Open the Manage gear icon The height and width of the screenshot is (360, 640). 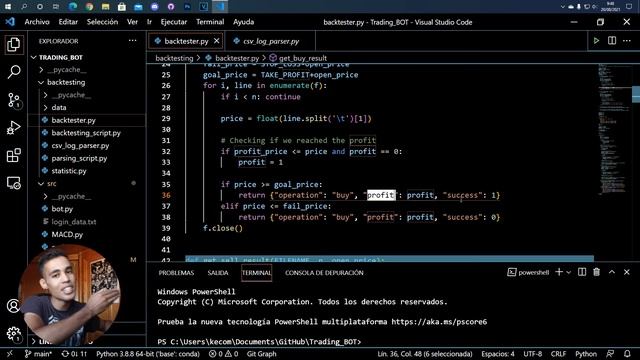click(13, 333)
